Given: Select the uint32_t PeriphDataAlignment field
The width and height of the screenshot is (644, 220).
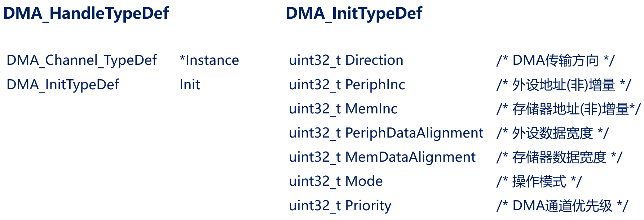Looking at the screenshot, I should tap(386, 133).
